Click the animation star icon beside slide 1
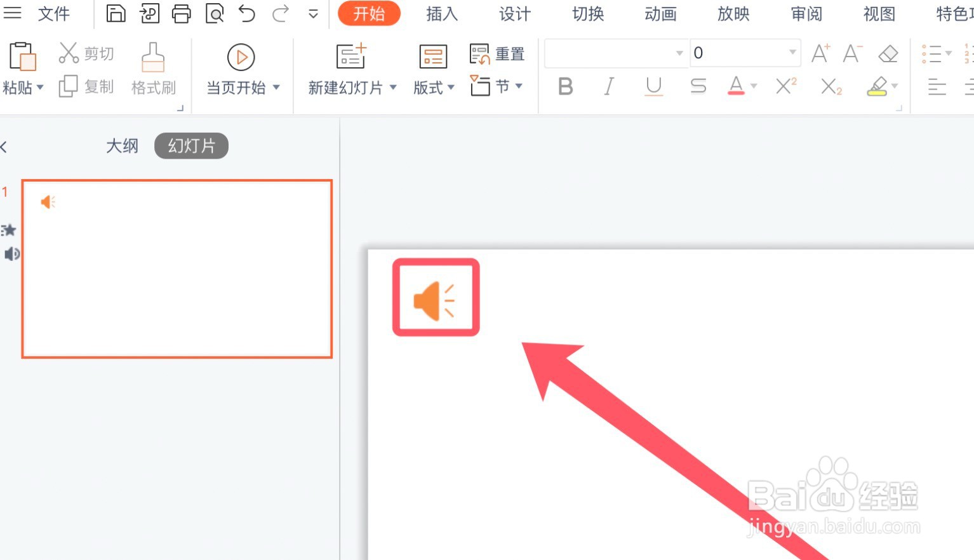This screenshot has height=560, width=974. pyautogui.click(x=9, y=230)
